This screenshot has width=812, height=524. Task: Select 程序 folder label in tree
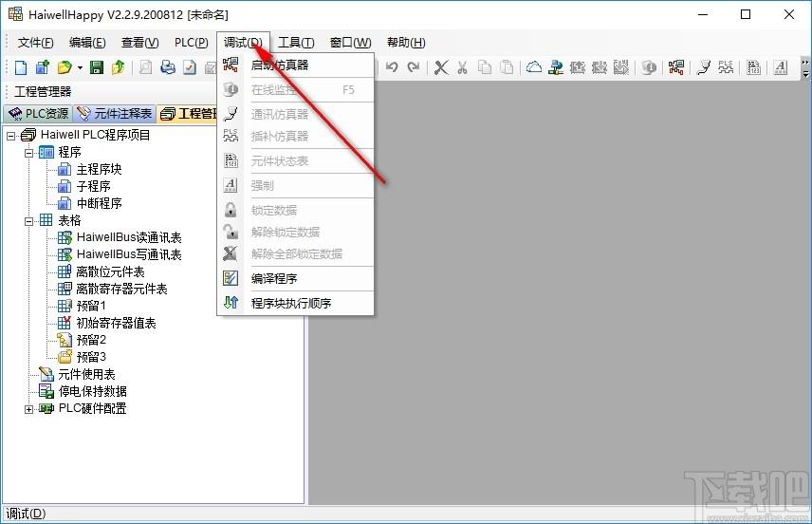69,153
